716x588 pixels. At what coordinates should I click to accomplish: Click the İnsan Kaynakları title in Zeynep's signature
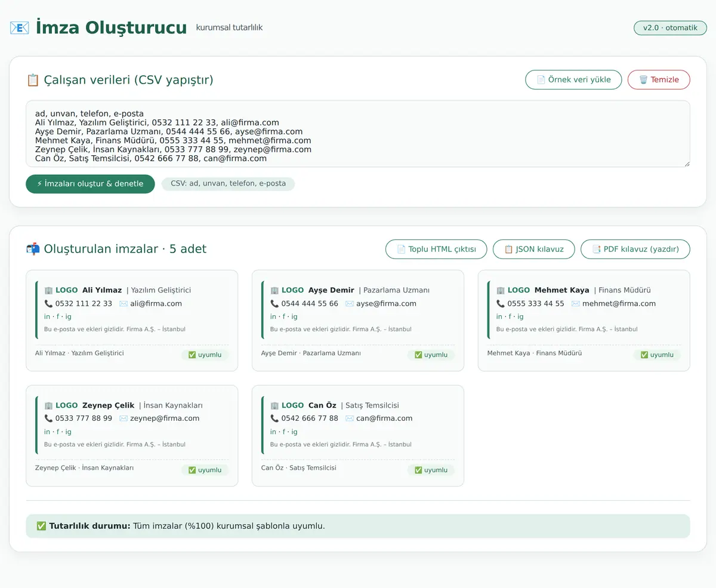tap(174, 405)
